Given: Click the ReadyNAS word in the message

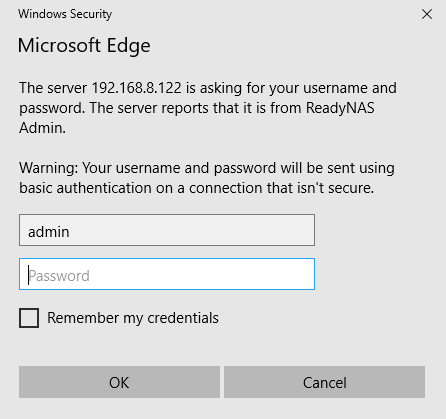Looking at the screenshot, I should (340, 108).
